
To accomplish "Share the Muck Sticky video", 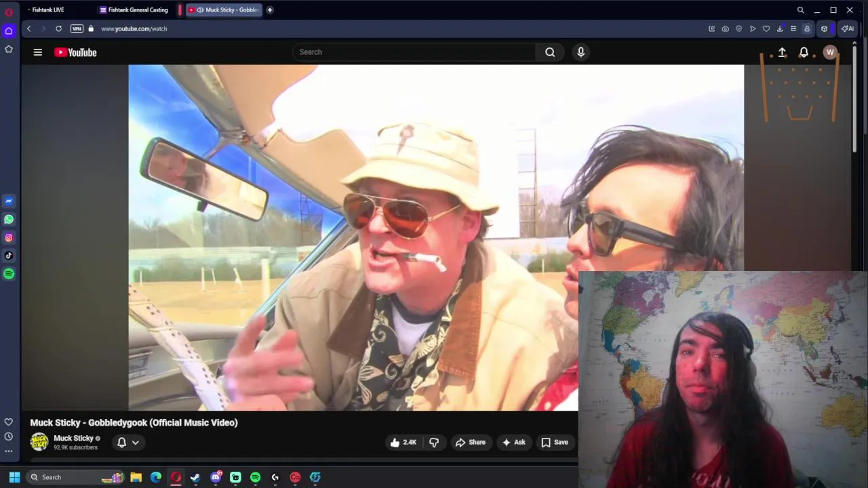I will click(471, 443).
